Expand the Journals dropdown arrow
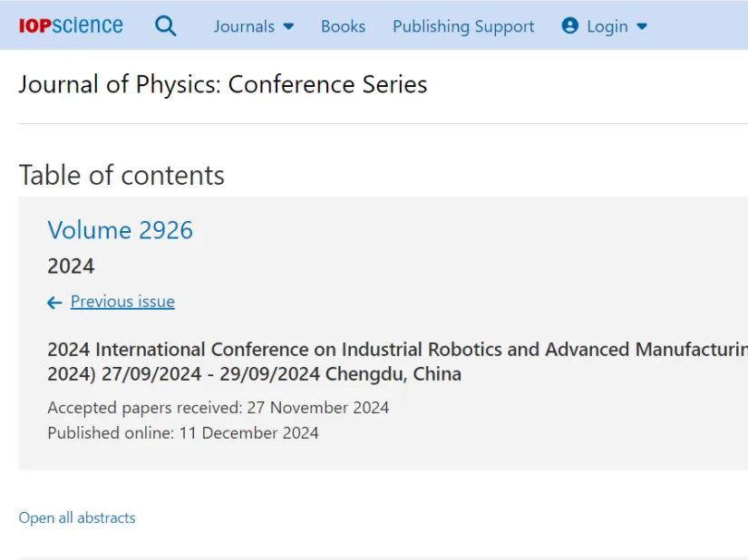This screenshot has width=748, height=560. [x=289, y=26]
